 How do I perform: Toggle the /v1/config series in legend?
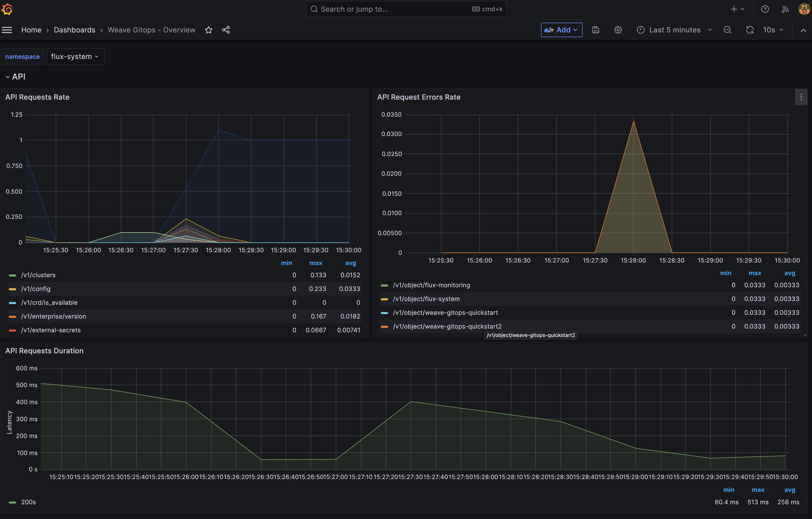coord(36,289)
